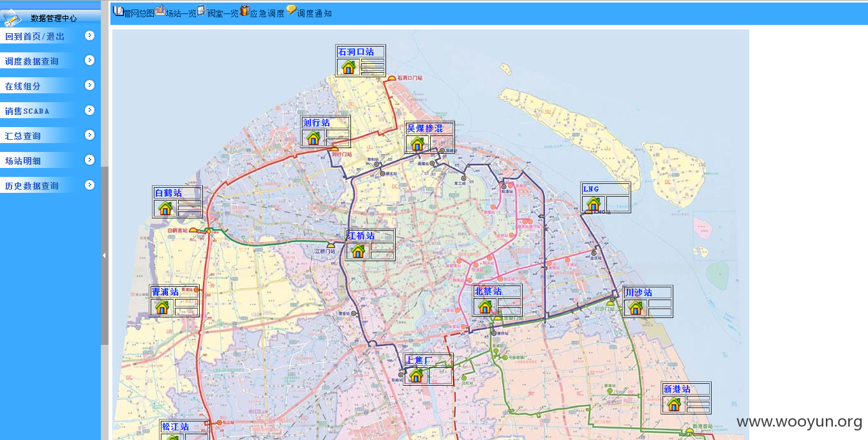This screenshot has height=440, width=868.
Task: Click the 川沙站 station label
Action: pos(638,292)
